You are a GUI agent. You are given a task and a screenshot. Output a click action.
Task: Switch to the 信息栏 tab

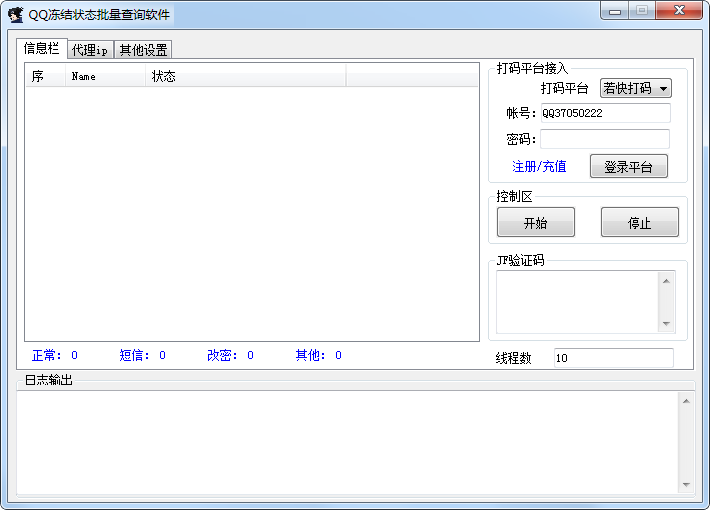pos(41,48)
